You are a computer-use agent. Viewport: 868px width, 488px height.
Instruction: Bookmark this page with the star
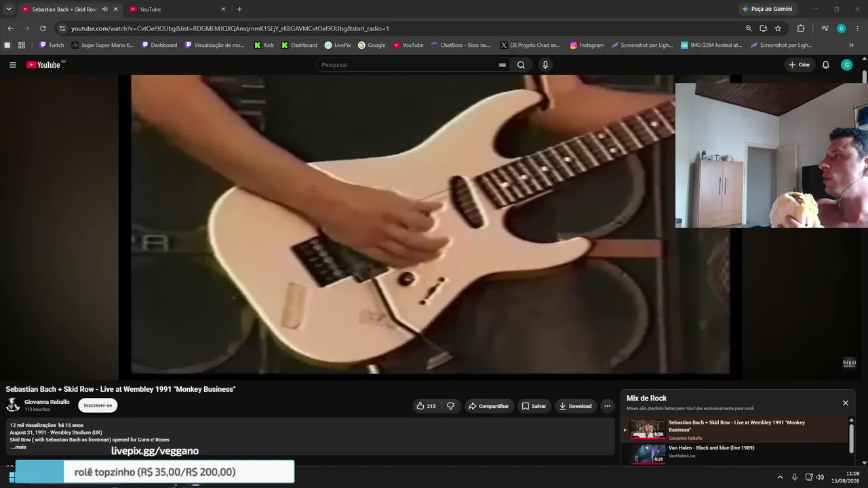pos(778,28)
